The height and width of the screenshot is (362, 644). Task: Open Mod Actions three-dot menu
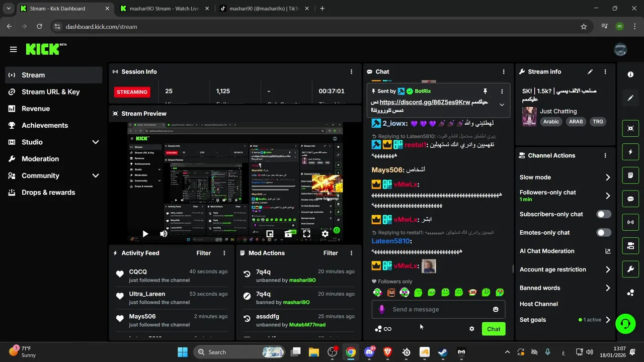351,253
